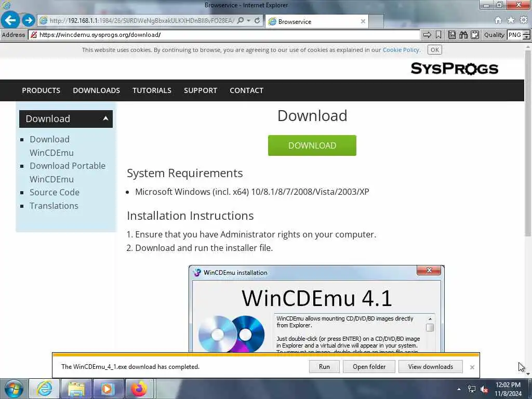Go back with the IE back arrow

10,20
